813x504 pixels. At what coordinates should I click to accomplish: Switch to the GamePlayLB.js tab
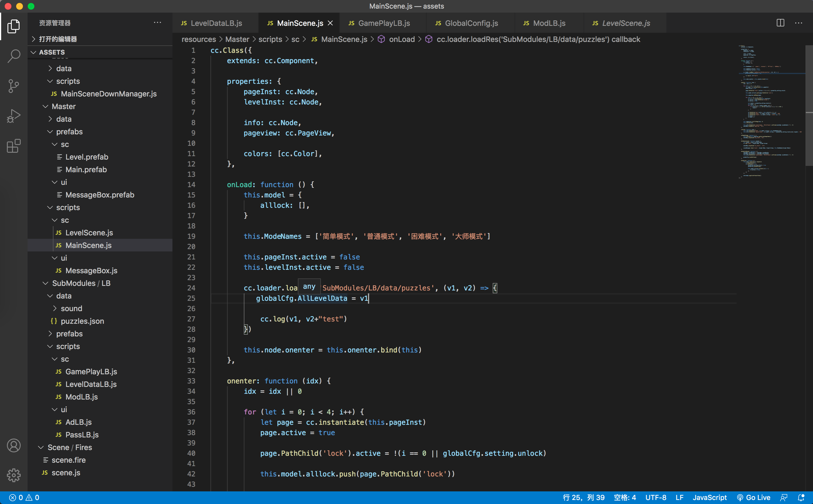pos(383,23)
